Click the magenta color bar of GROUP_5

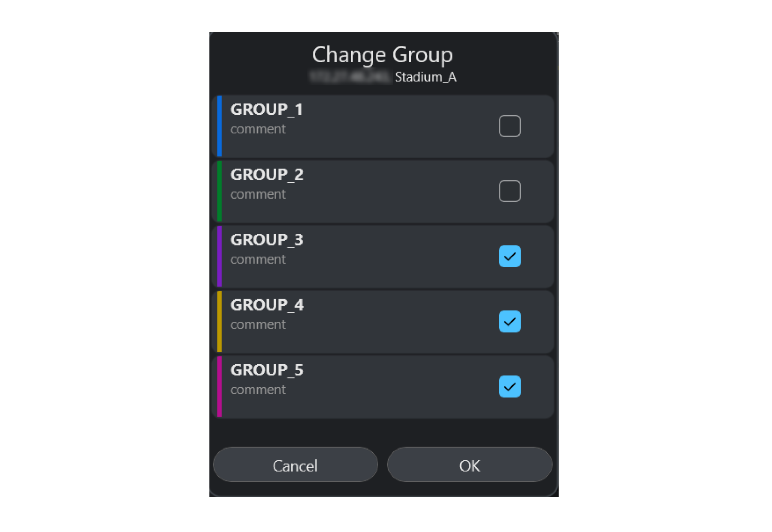[x=220, y=387]
